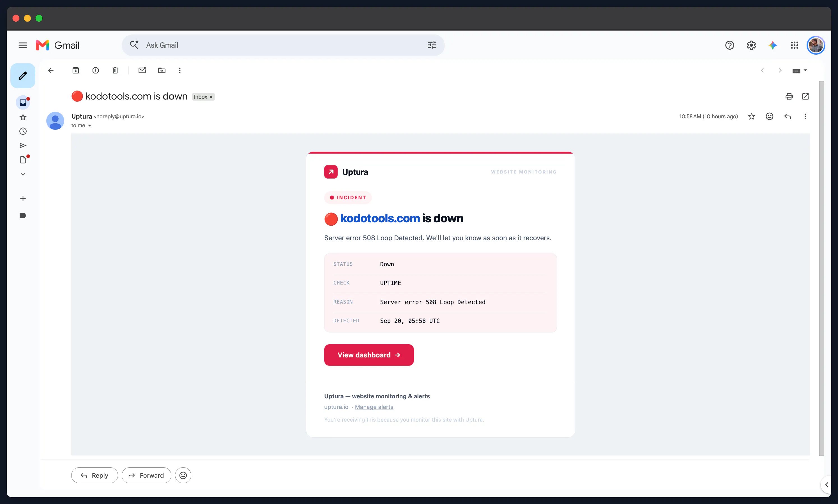Image resolution: width=838 pixels, height=504 pixels.
Task: Open Sent mail in sidebar
Action: coord(23,145)
